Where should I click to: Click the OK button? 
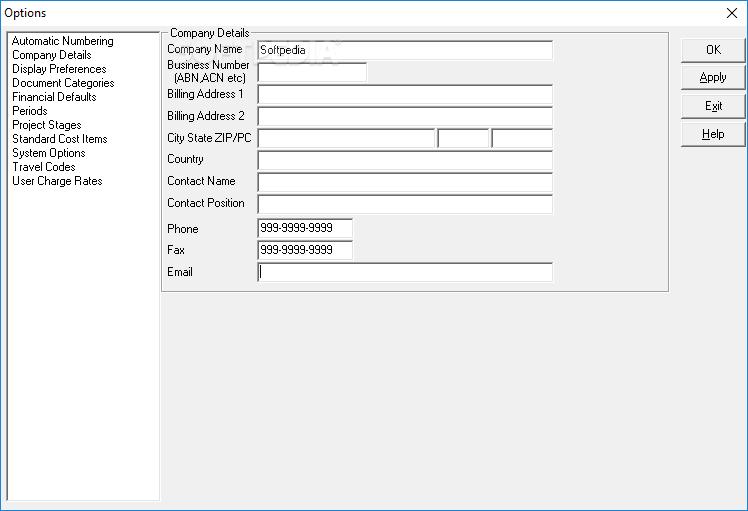(713, 50)
